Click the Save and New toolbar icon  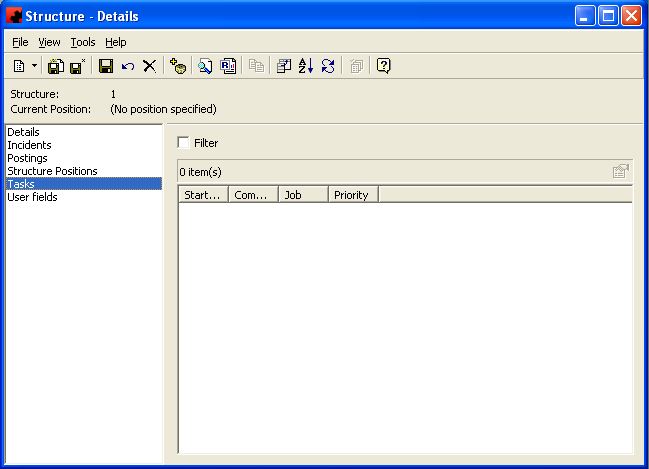point(77,66)
